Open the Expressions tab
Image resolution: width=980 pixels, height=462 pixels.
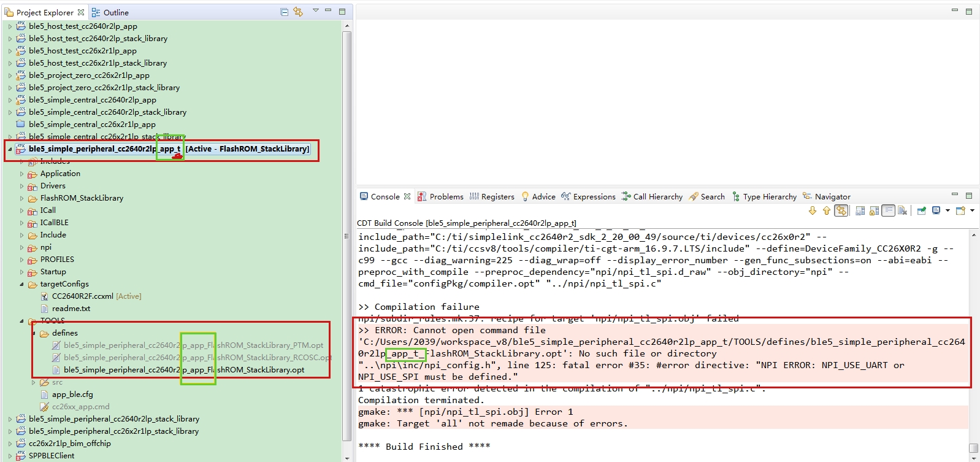[x=588, y=196]
